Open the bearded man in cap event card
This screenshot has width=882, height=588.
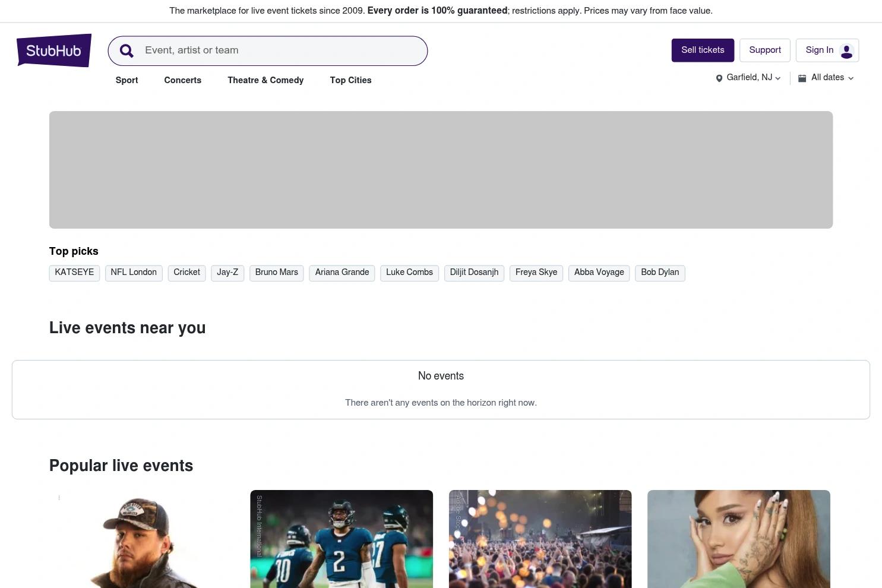(143, 539)
